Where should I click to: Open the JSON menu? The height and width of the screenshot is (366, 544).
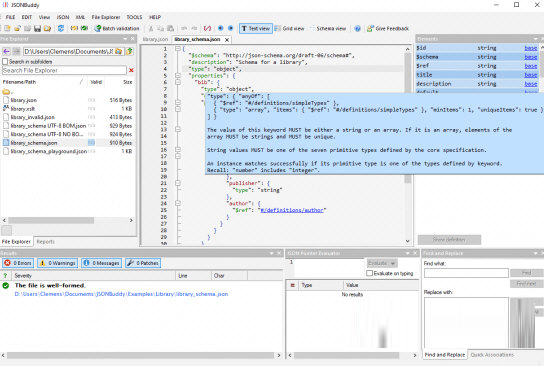point(63,17)
